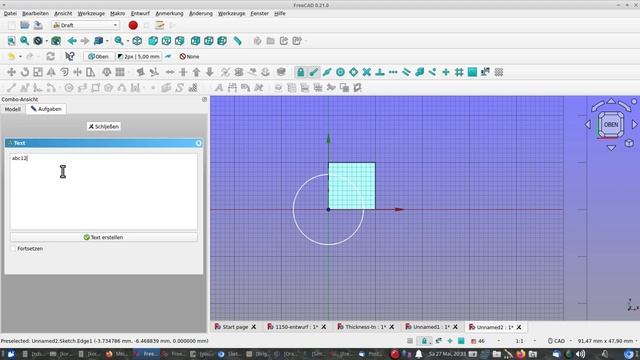640x360 pixels.
Task: Toggle snap to midpoint
Action: pyautogui.click(x=327, y=72)
